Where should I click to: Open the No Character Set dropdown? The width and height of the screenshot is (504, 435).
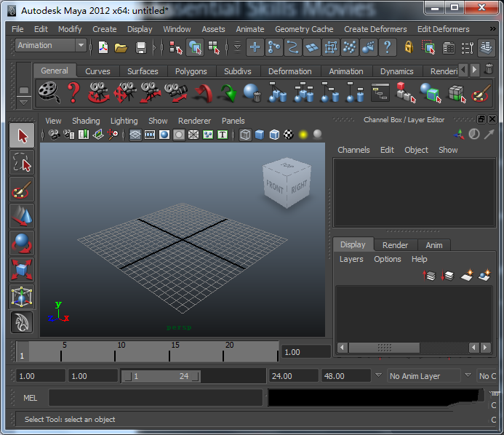(468, 375)
